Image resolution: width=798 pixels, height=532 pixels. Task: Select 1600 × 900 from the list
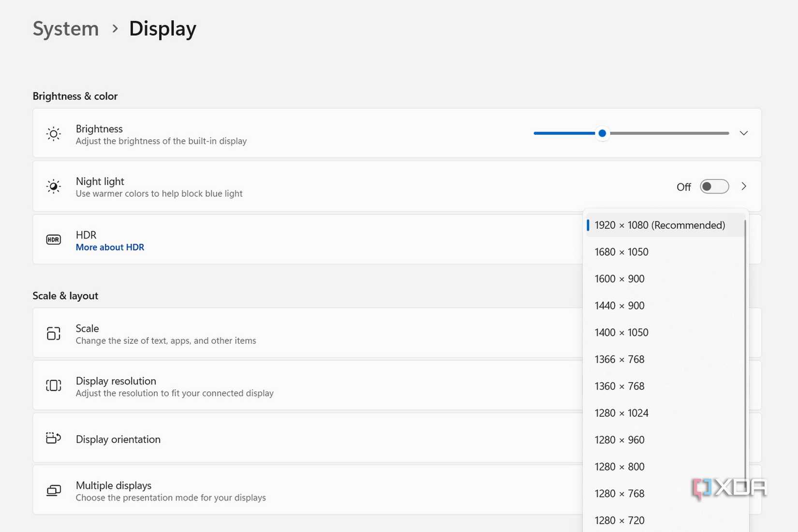[x=665, y=279]
